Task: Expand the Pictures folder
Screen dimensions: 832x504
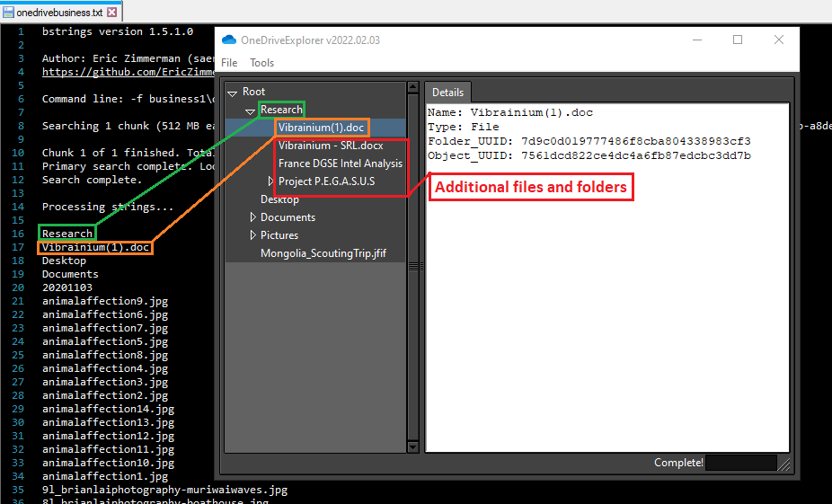Action: click(252, 235)
